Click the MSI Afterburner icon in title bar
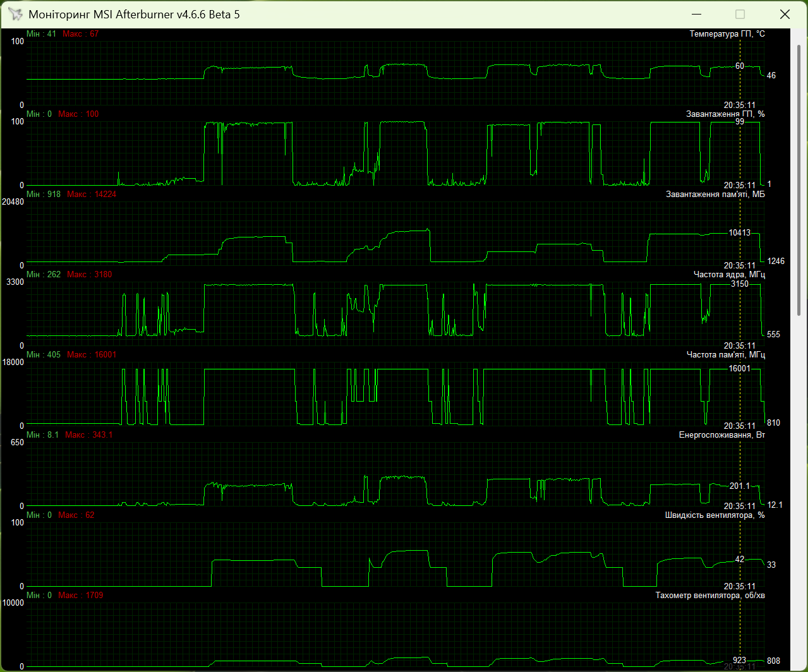 [15, 14]
